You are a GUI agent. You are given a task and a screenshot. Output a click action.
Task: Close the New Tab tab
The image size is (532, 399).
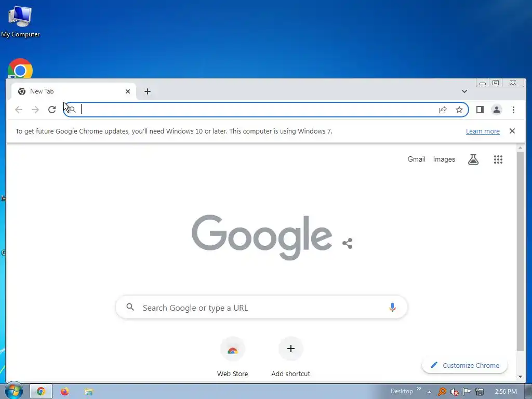tap(128, 91)
